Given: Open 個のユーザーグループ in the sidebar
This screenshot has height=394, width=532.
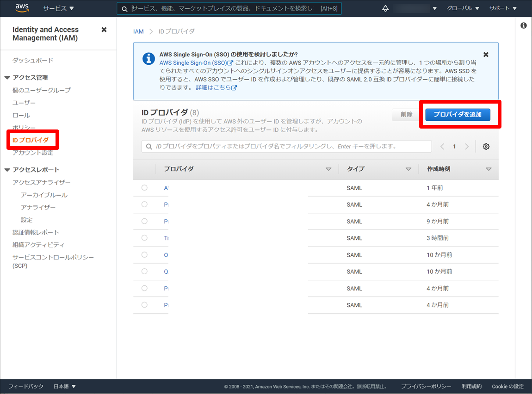Looking at the screenshot, I should point(42,90).
